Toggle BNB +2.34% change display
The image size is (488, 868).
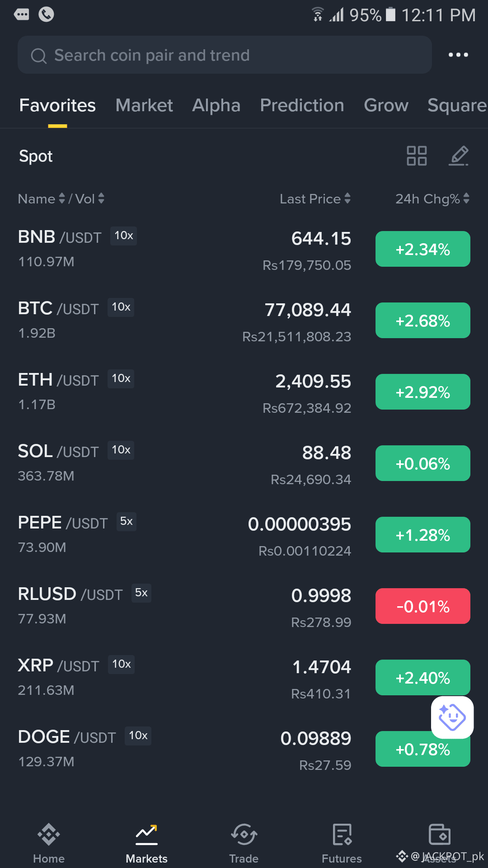click(x=423, y=249)
